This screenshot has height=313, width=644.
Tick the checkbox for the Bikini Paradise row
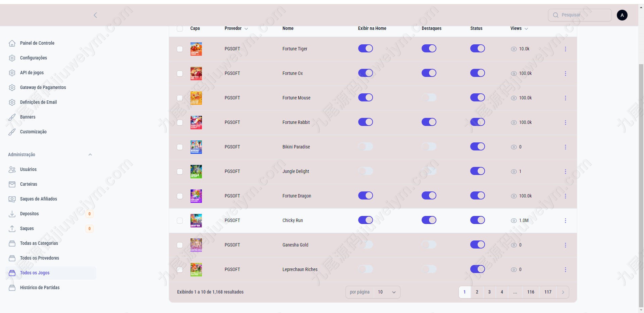pyautogui.click(x=180, y=147)
